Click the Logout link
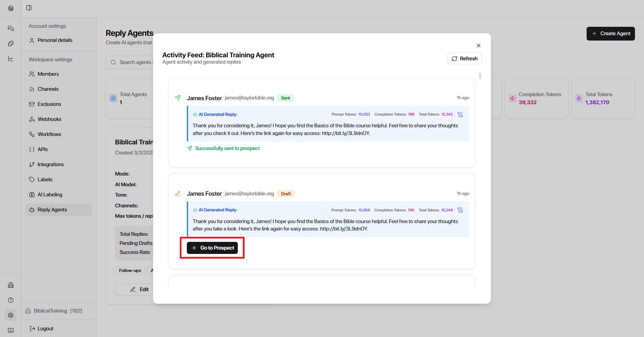 pyautogui.click(x=45, y=329)
